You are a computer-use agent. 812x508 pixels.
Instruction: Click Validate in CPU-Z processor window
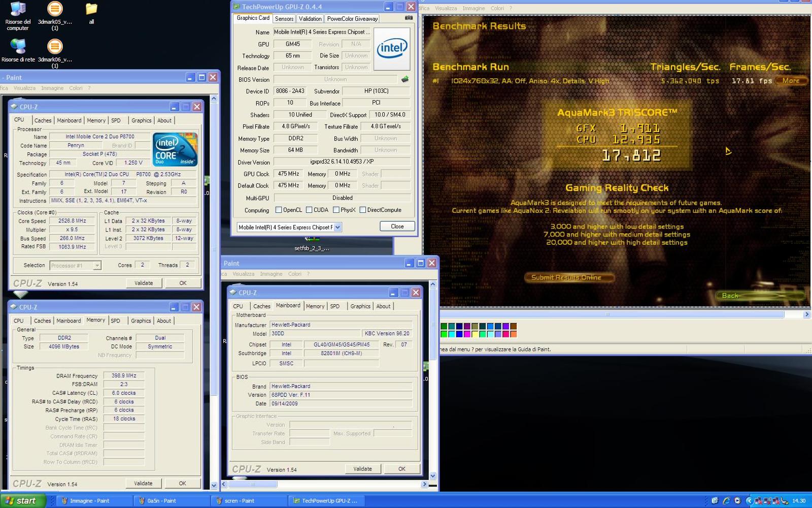[x=144, y=283]
